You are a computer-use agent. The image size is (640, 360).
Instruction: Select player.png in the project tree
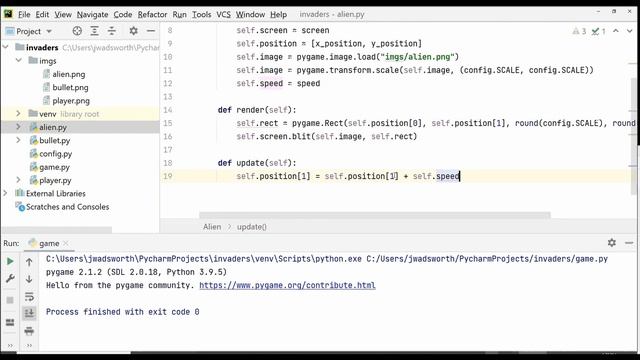pos(71,100)
